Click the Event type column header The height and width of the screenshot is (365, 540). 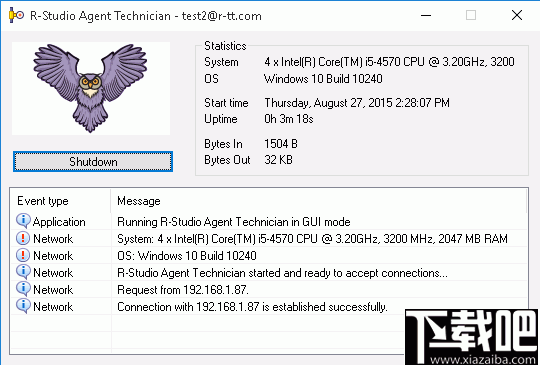pos(60,201)
